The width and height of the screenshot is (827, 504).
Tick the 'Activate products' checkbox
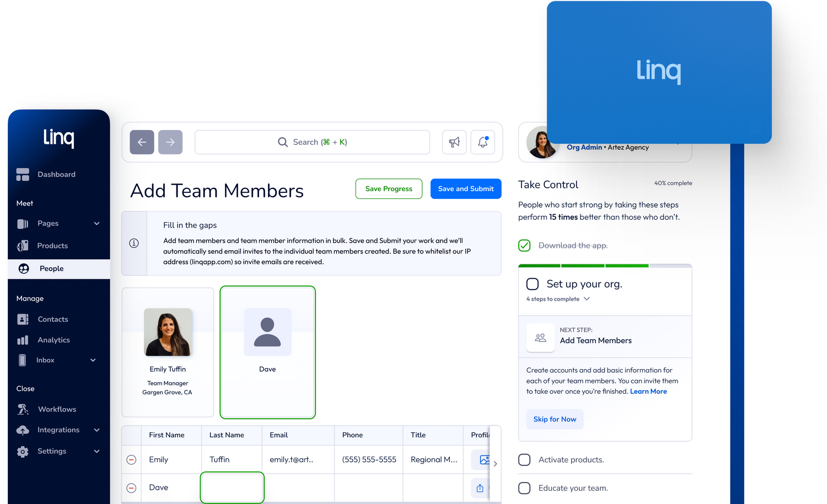(x=524, y=459)
